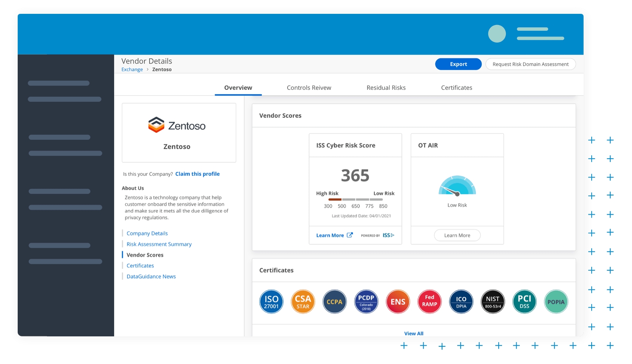Click the Zentoso breadcrumb text
632x364 pixels.
point(162,69)
